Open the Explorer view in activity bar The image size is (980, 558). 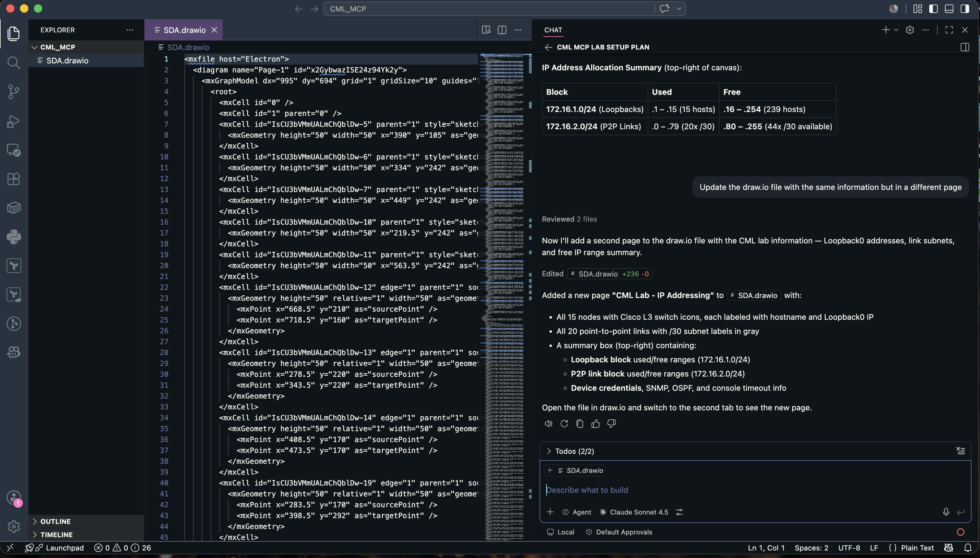pos(14,34)
